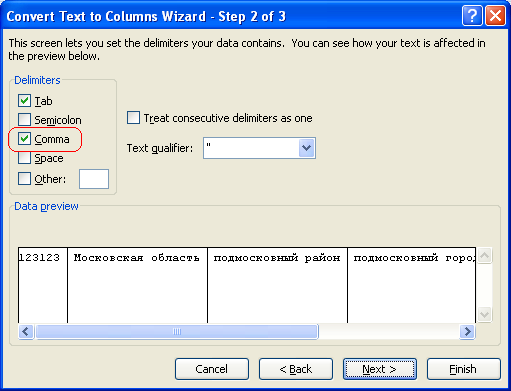
Task: Click the preview vertical scroll up arrow
Action: pos(484,256)
